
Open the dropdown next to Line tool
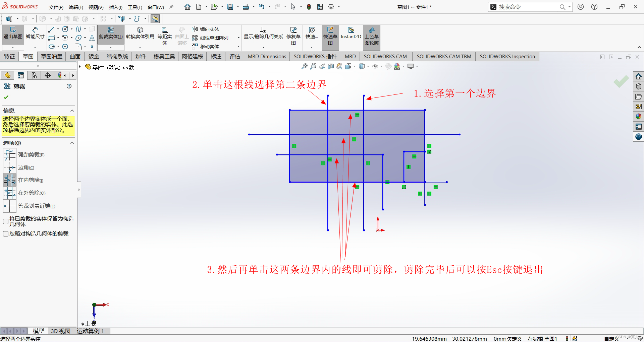(x=58, y=29)
